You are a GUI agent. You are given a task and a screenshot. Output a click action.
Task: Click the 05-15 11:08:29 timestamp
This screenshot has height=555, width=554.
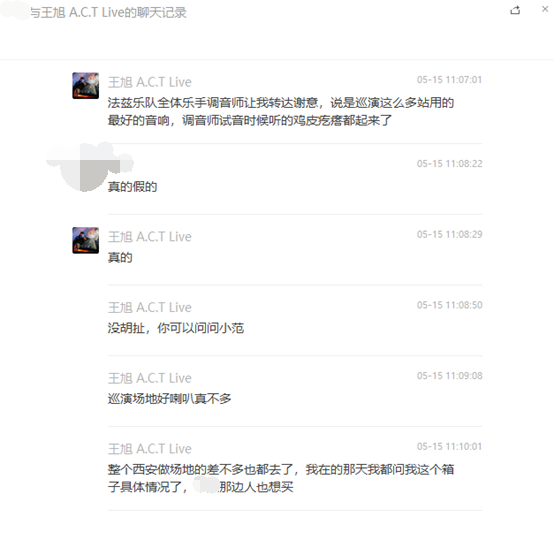[449, 234]
